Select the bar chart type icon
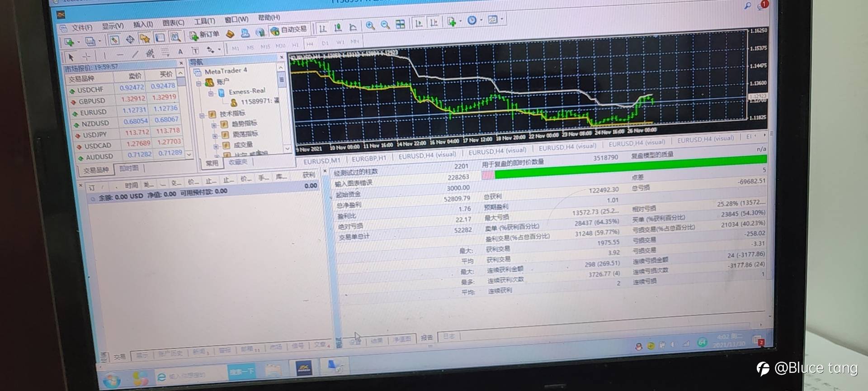This screenshot has height=391, width=868. point(323,29)
